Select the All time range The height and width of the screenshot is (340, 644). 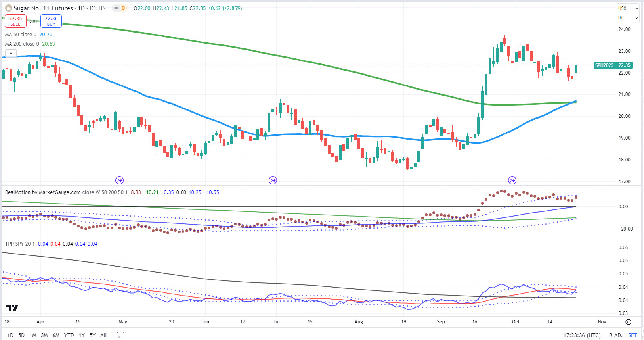[x=103, y=335]
